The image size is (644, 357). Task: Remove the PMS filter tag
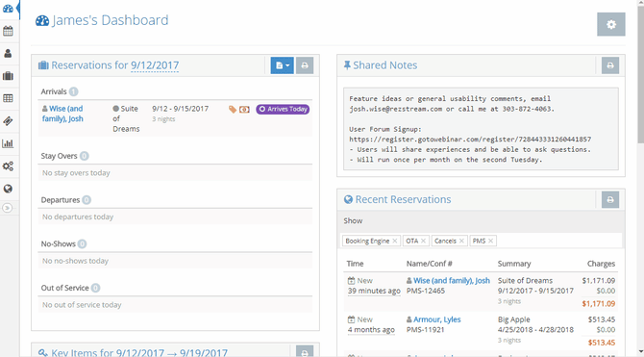pos(490,241)
